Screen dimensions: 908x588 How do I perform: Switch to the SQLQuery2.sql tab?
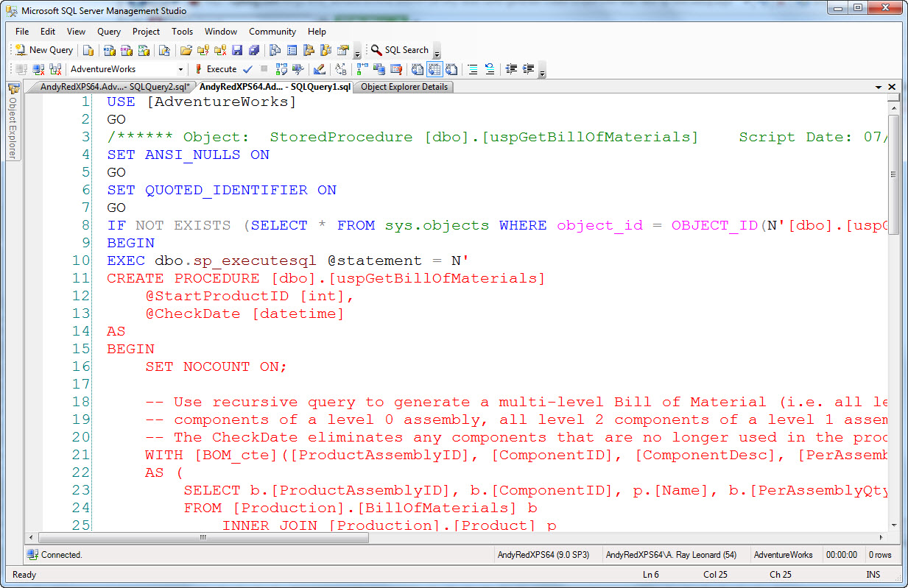click(x=114, y=87)
